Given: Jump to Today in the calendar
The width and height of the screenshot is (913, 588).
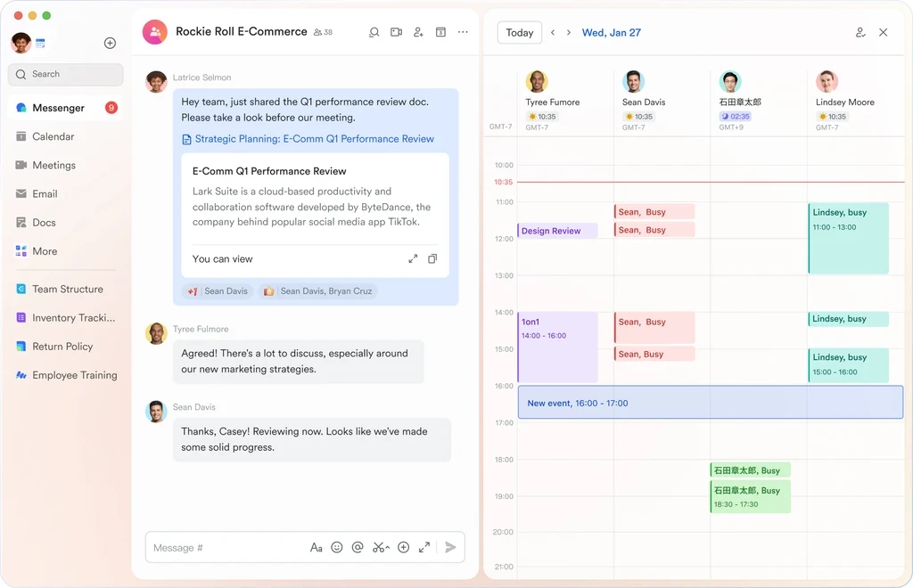Looking at the screenshot, I should point(519,32).
